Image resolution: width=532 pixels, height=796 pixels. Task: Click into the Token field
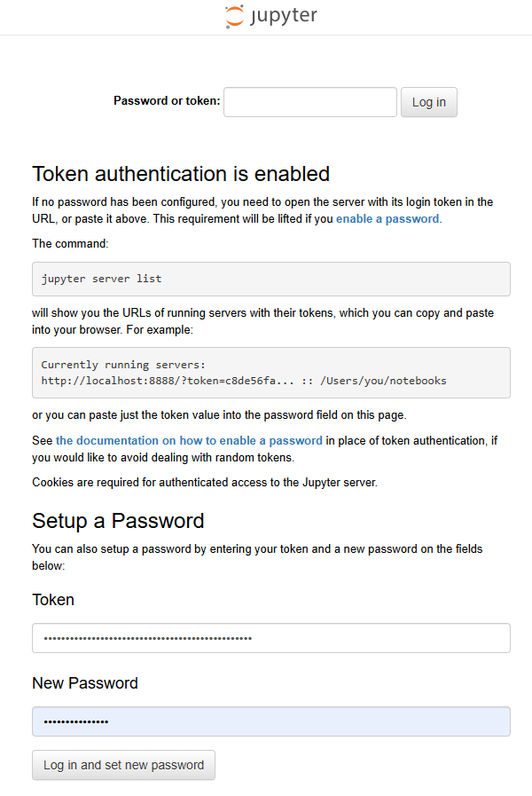coord(270,638)
